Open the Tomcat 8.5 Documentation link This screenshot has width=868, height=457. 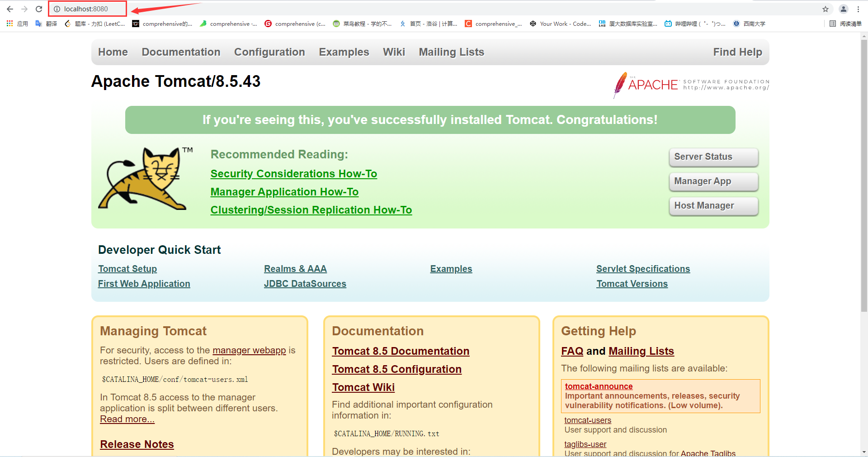click(x=401, y=351)
